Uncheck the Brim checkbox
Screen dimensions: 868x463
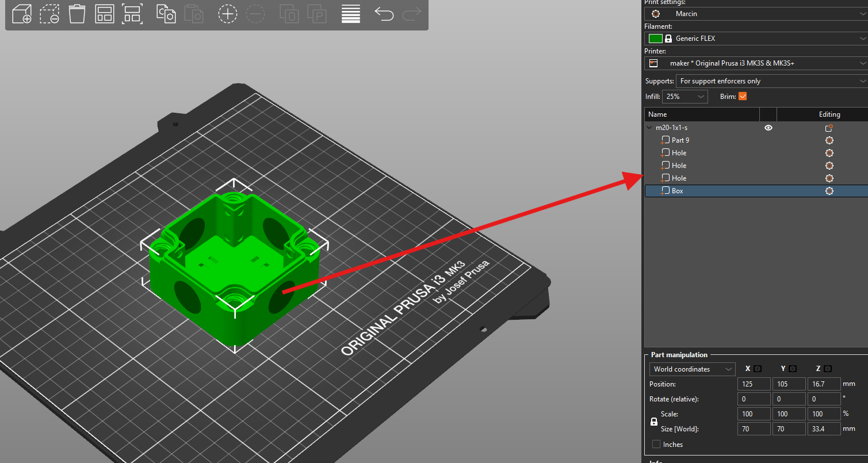coord(743,97)
